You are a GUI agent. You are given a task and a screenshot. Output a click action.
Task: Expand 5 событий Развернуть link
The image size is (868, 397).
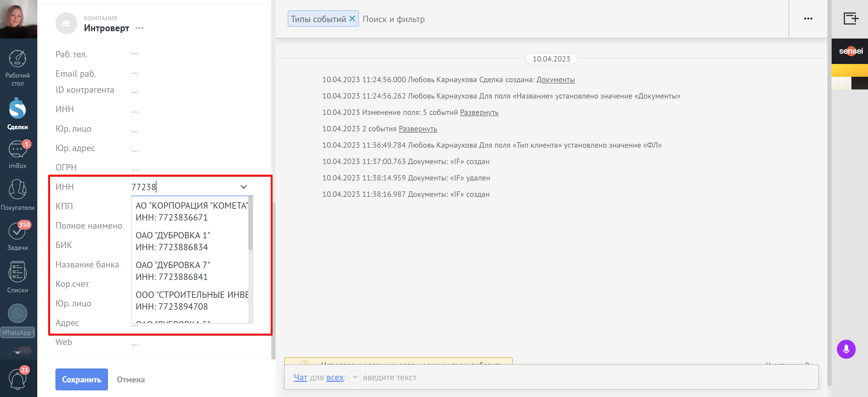point(479,112)
